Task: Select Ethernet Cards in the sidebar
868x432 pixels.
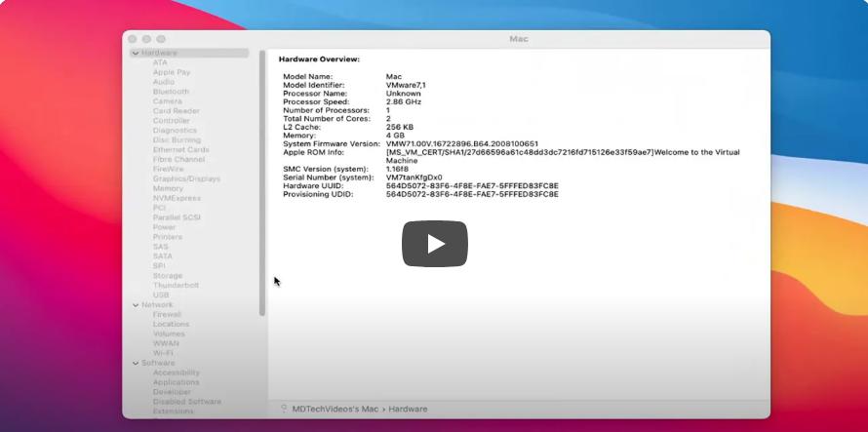Action: point(181,150)
